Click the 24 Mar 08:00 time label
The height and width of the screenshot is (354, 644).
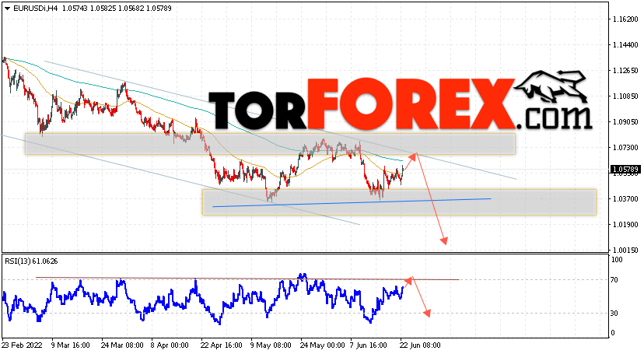[x=122, y=345]
